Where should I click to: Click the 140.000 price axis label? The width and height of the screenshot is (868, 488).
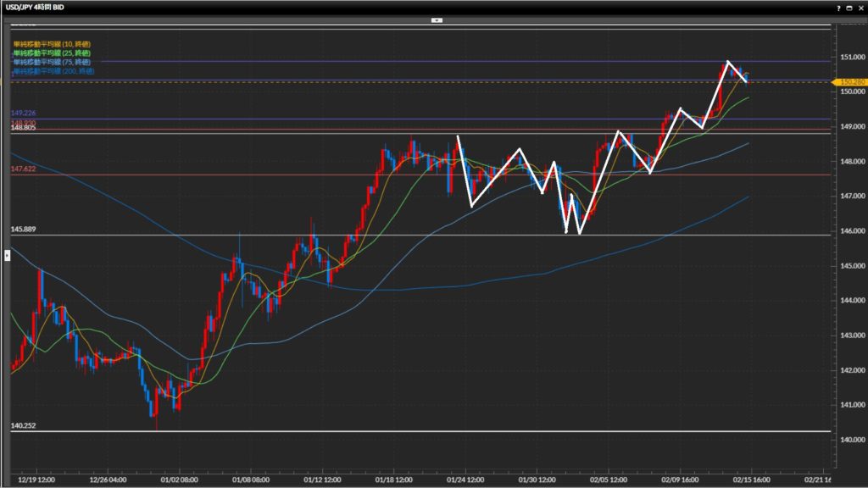[852, 440]
